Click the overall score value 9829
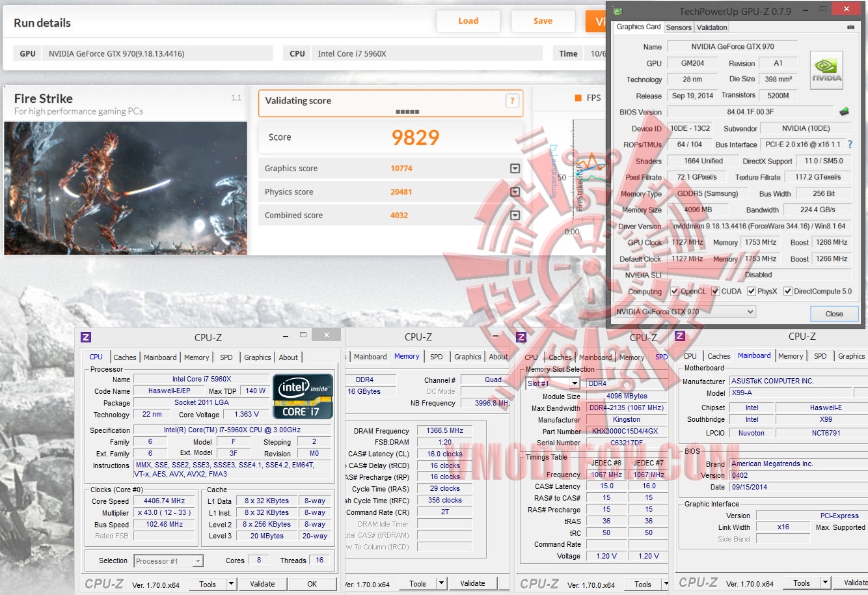The height and width of the screenshot is (595, 868). (x=415, y=137)
